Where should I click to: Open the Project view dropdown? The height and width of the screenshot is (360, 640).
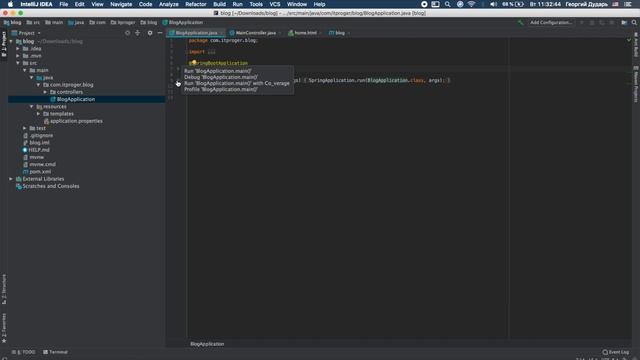click(x=27, y=33)
